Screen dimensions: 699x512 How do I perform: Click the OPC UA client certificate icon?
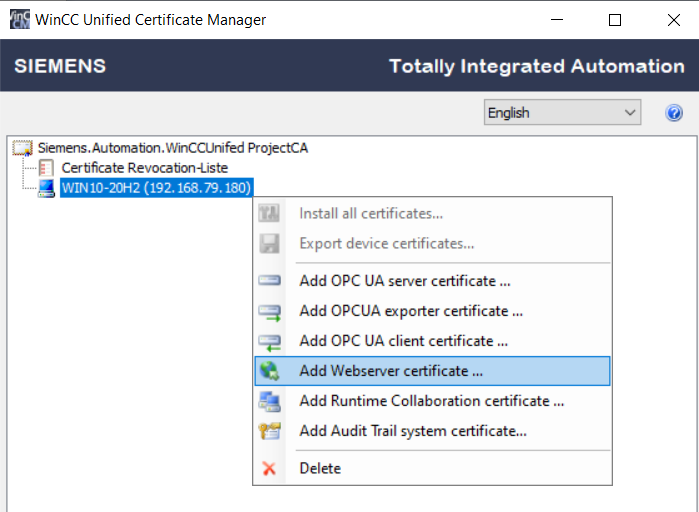[270, 341]
